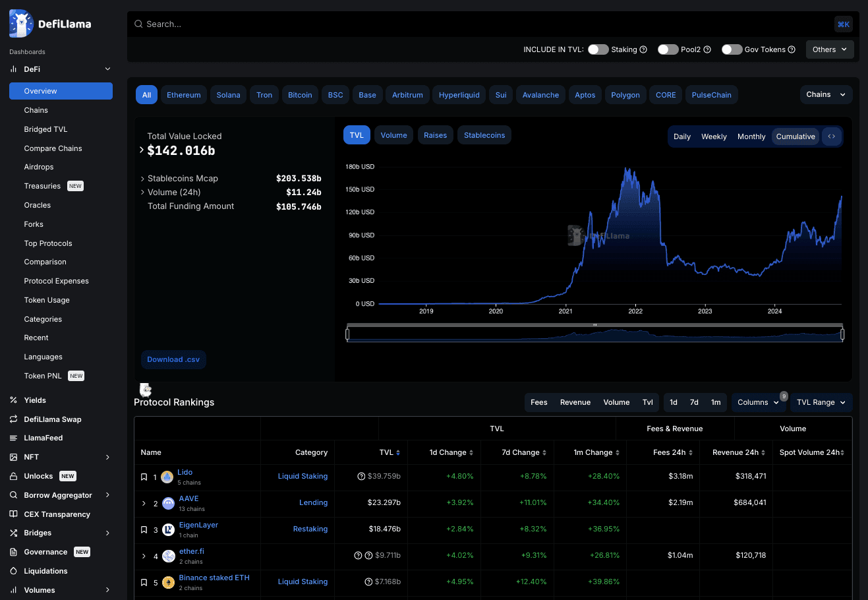
Task: Select the Hyperliquid chain tab
Action: click(459, 95)
